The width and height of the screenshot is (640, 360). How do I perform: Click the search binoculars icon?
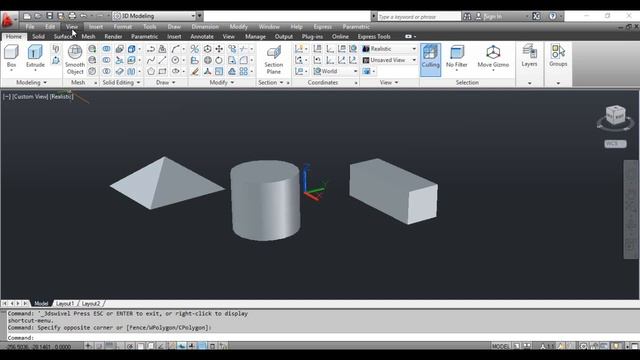coord(467,16)
